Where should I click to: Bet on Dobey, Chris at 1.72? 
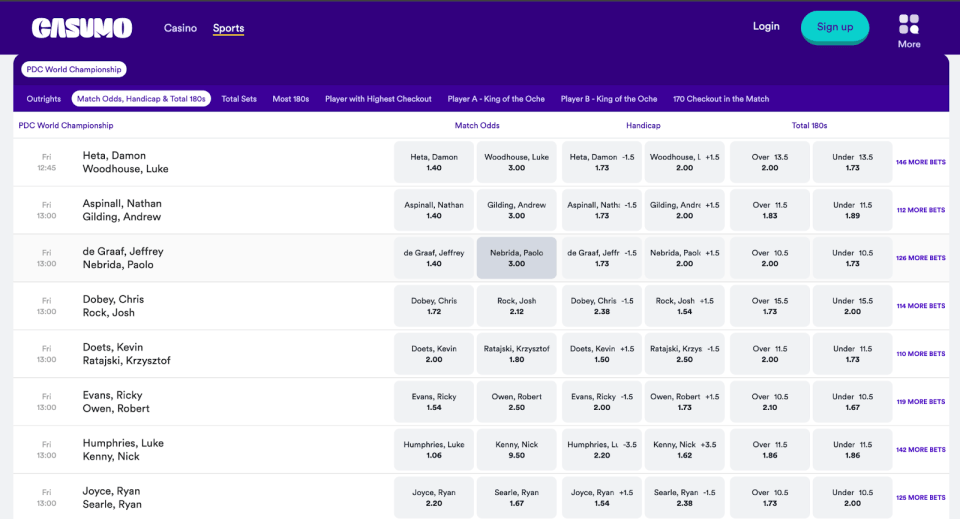pyautogui.click(x=433, y=306)
